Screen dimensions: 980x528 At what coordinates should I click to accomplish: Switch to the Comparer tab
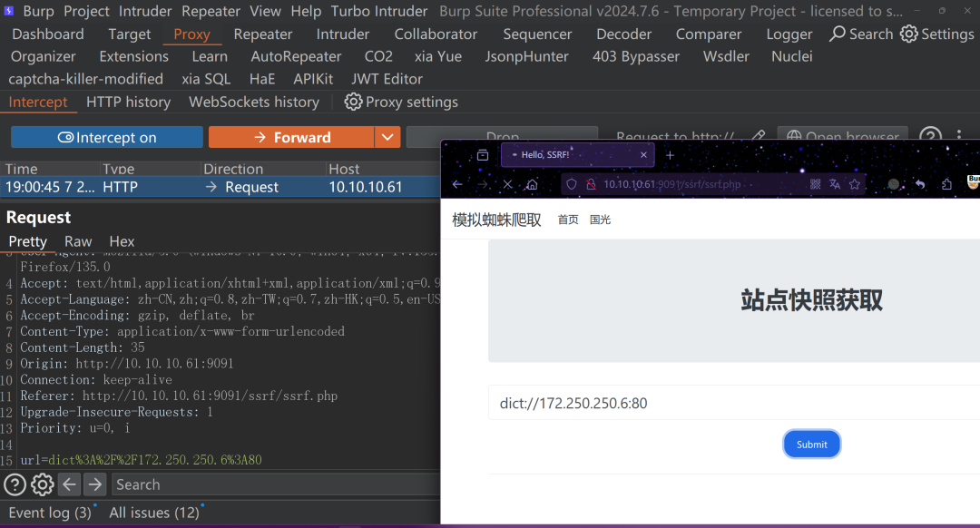pyautogui.click(x=709, y=34)
